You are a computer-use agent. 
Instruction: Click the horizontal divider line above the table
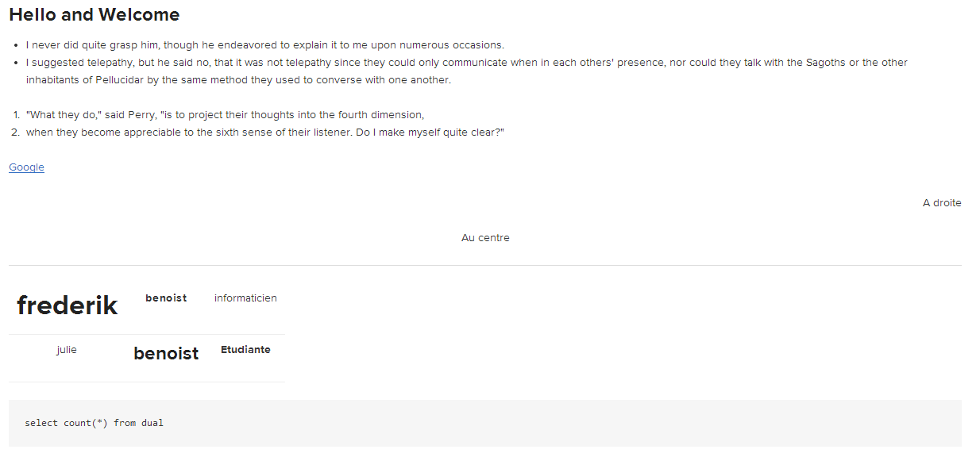coord(485,265)
